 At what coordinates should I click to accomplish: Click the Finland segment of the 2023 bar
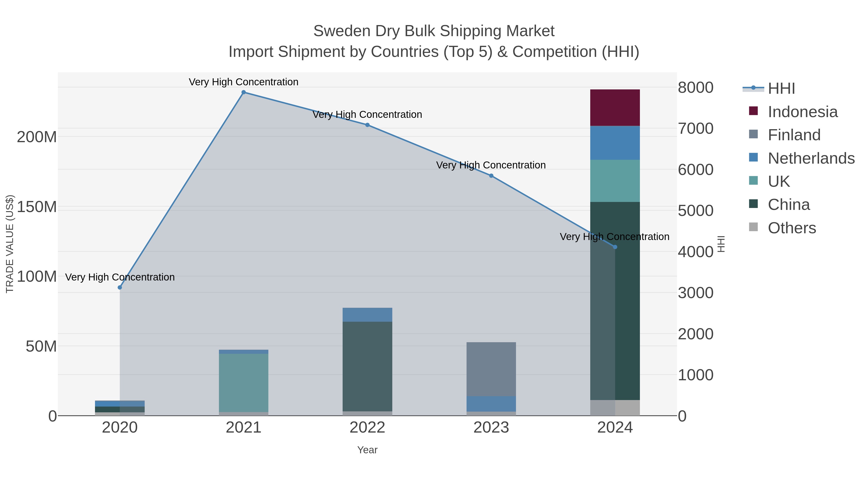(x=491, y=369)
